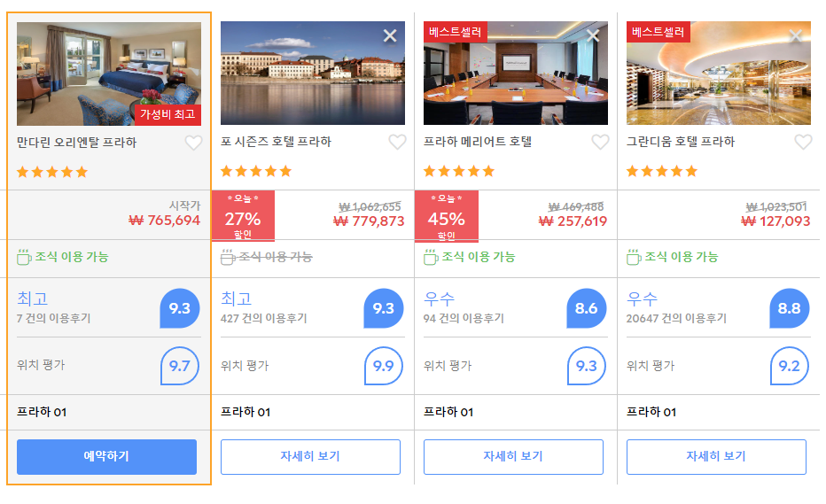Open 자세히 보기 for 프라하 메리어트 호텔

click(x=513, y=456)
